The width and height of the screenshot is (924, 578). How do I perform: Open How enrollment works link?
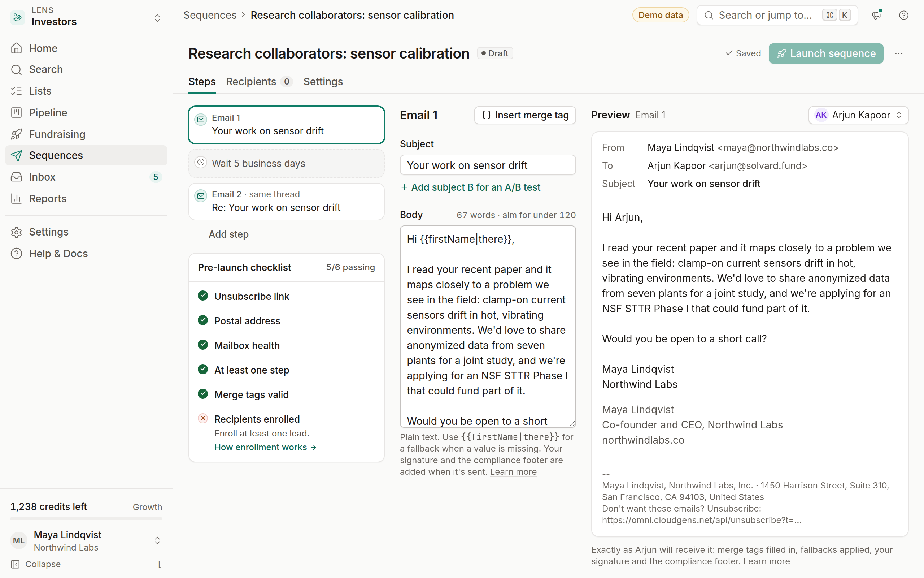tap(265, 447)
